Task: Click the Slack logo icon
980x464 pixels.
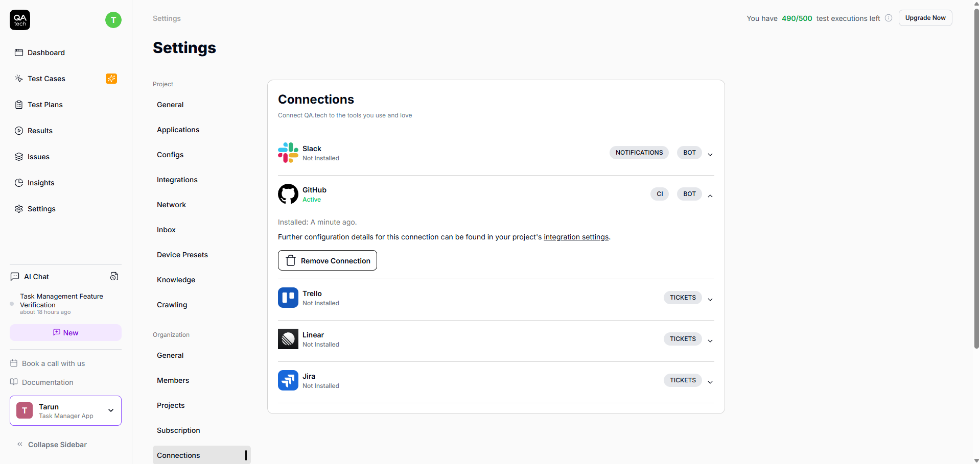Action: click(288, 153)
